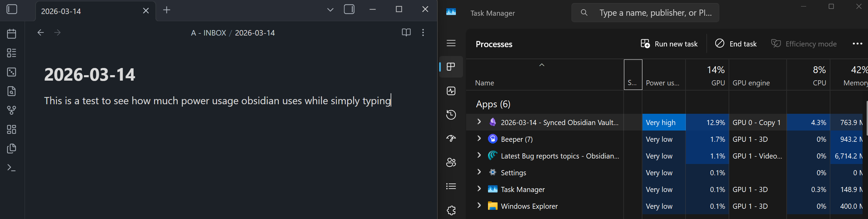Click the End task button
This screenshot has height=219, width=868.
pyautogui.click(x=736, y=44)
